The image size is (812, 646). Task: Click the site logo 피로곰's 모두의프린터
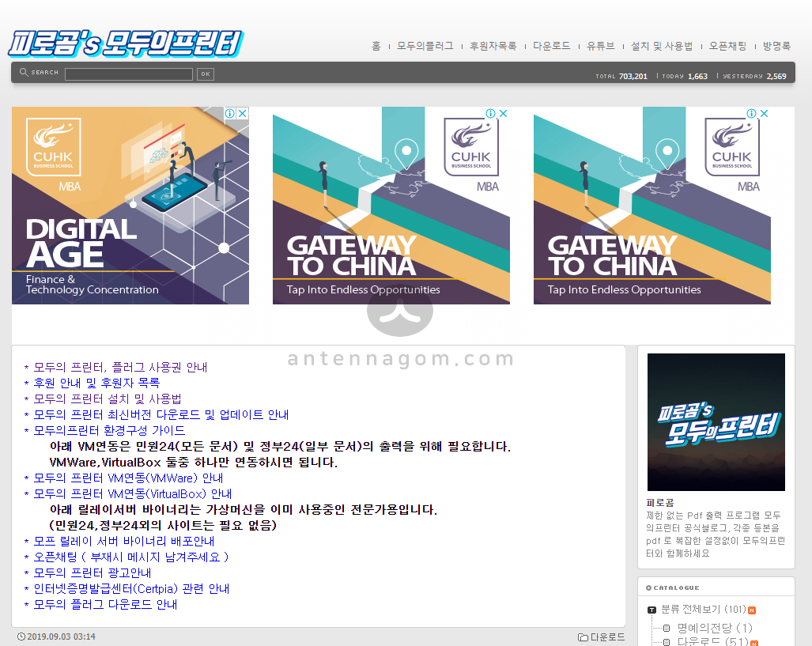pos(126,43)
